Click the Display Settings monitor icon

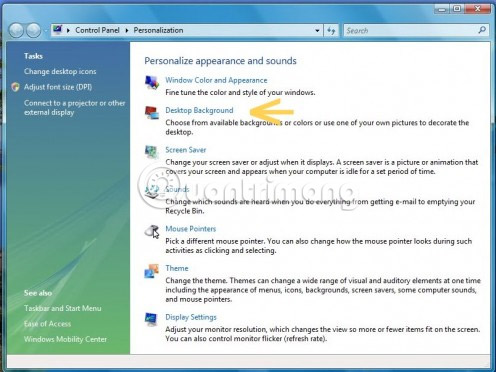pyautogui.click(x=151, y=319)
